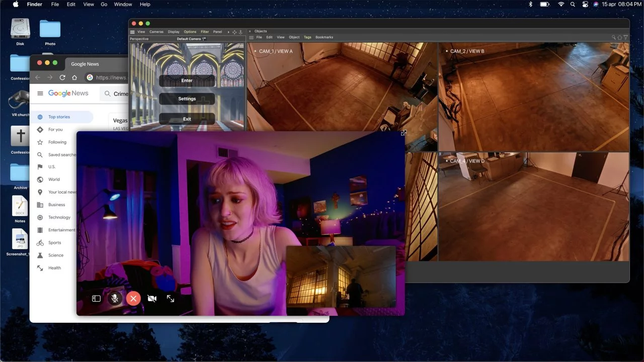Click the Settings button in viewport

pos(187,99)
